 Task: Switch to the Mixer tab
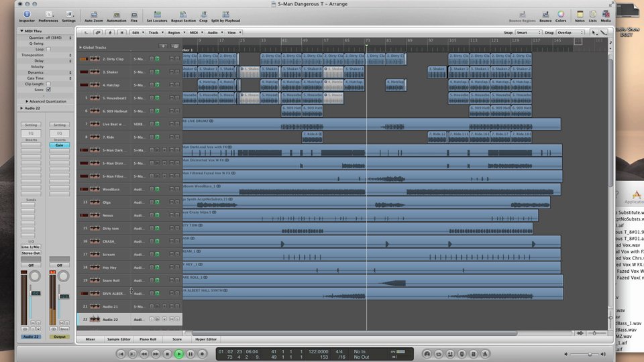click(x=91, y=339)
